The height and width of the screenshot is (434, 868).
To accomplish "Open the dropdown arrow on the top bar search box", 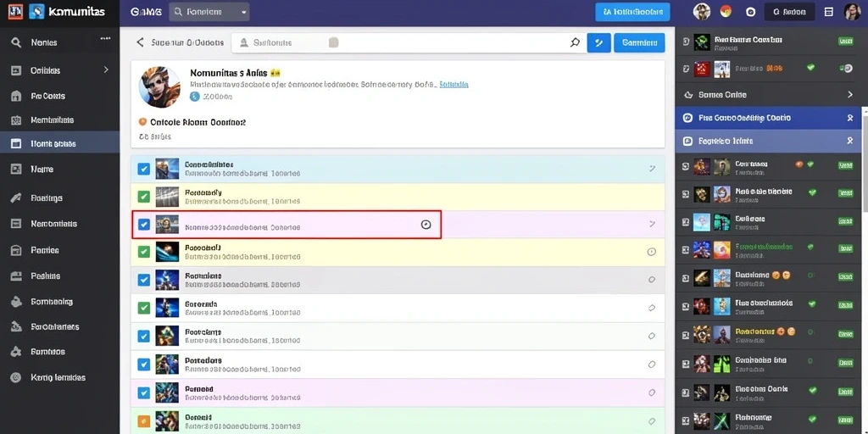I will [244, 12].
